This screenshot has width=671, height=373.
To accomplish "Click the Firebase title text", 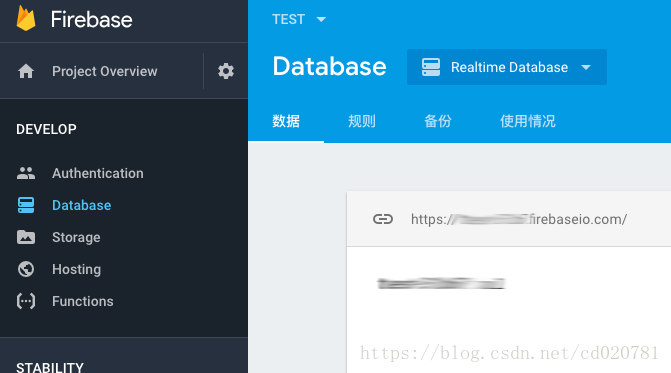I will pyautogui.click(x=92, y=19).
